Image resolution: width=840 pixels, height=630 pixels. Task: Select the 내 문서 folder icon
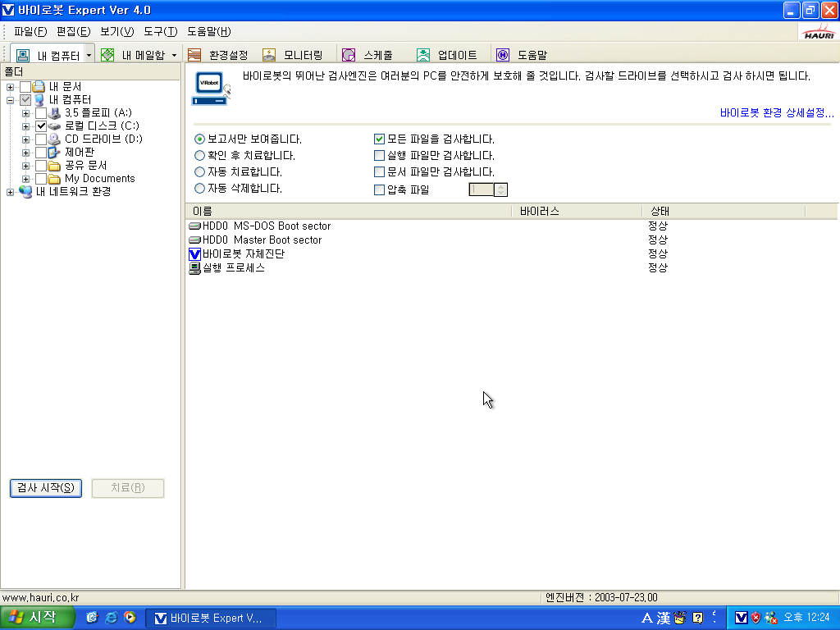point(39,87)
